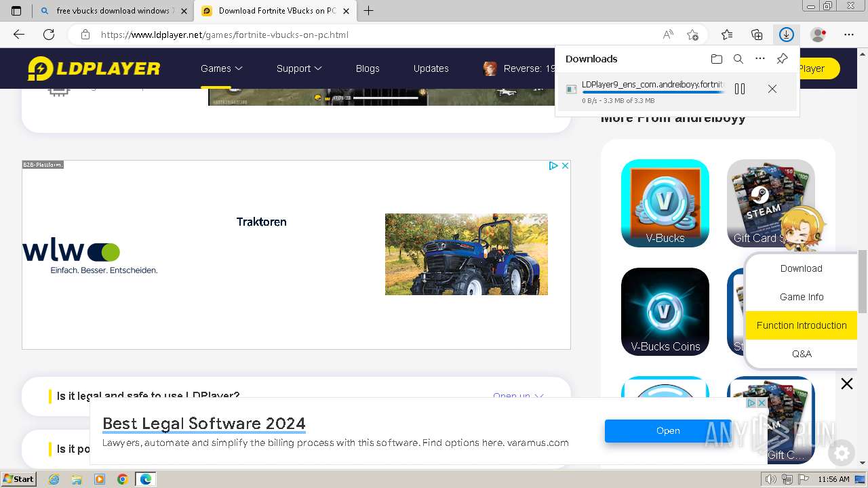Click the LDPlayer9 download file name
This screenshot has height=488, width=868.
[652, 85]
